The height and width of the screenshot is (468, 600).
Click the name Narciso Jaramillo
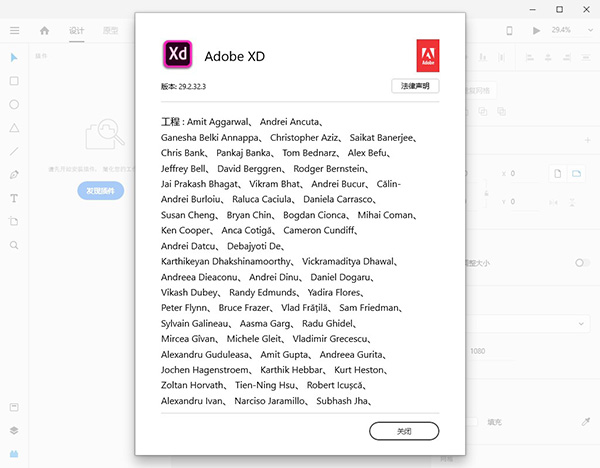(x=269, y=401)
